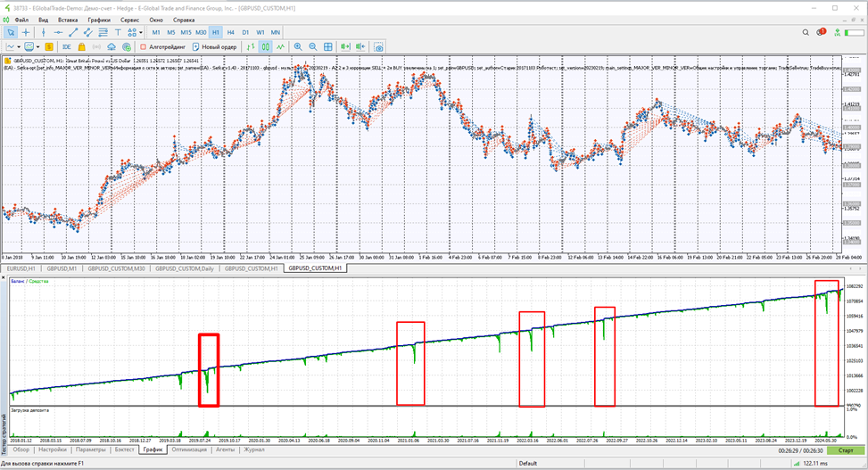
Task: Click the line chart type icon
Action: tap(10, 47)
